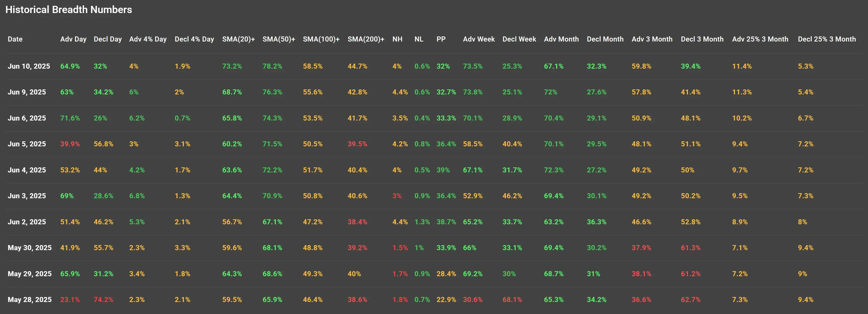The image size is (868, 314).
Task: Click the Decl 25% 3 Month header
Action: pyautogui.click(x=827, y=39)
